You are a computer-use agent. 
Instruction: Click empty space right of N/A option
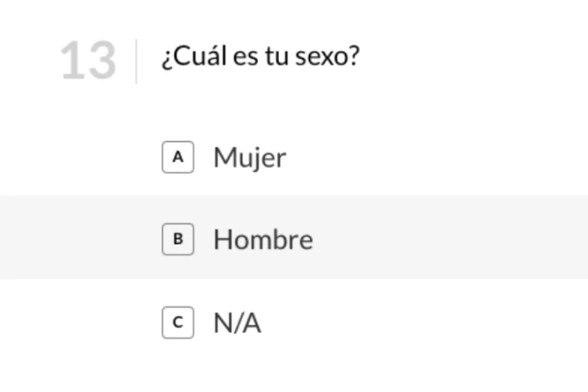click(439, 323)
